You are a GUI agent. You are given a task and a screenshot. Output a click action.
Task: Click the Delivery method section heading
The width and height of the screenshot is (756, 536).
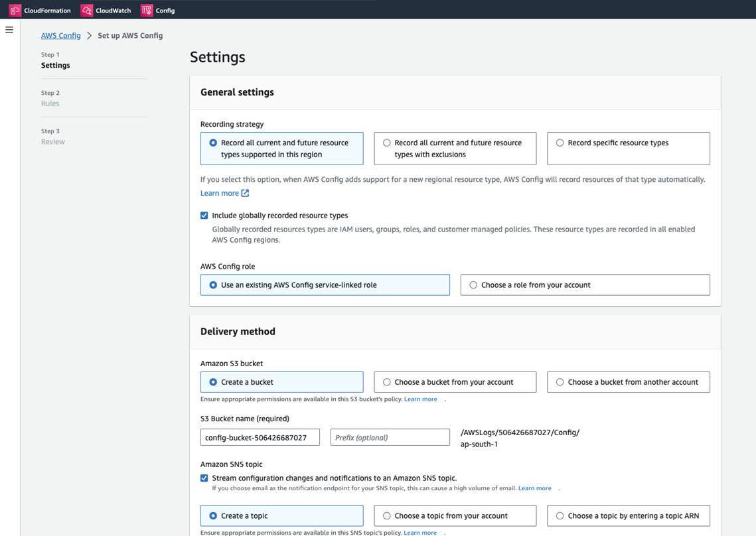tap(238, 332)
